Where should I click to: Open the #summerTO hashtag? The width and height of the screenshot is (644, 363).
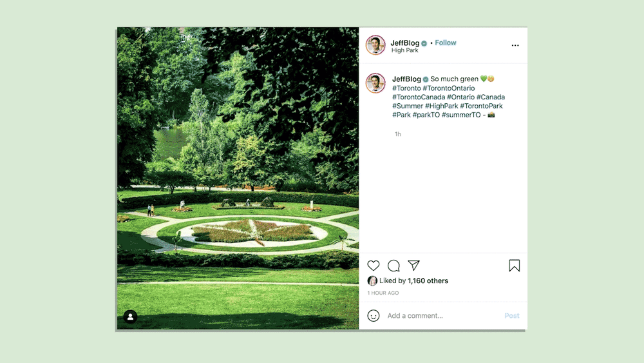pos(461,115)
